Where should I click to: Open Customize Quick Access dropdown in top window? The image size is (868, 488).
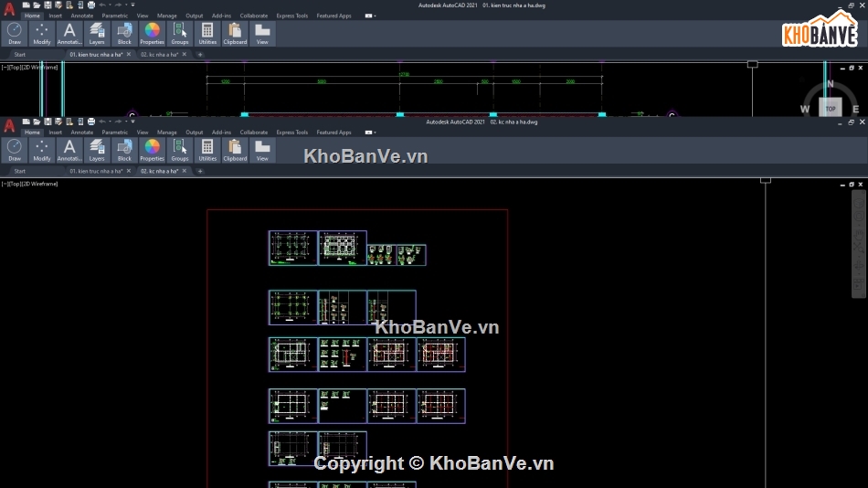132,5
